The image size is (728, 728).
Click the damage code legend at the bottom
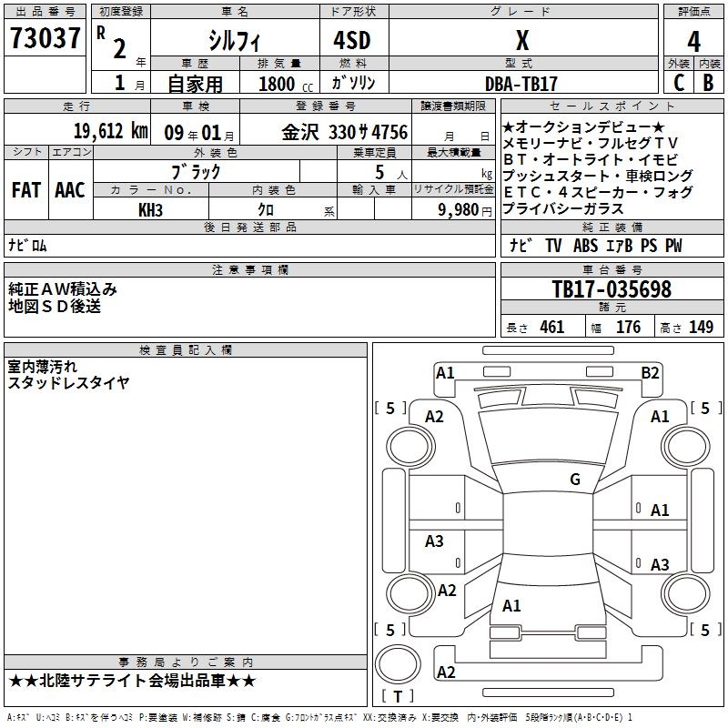pos(320,718)
